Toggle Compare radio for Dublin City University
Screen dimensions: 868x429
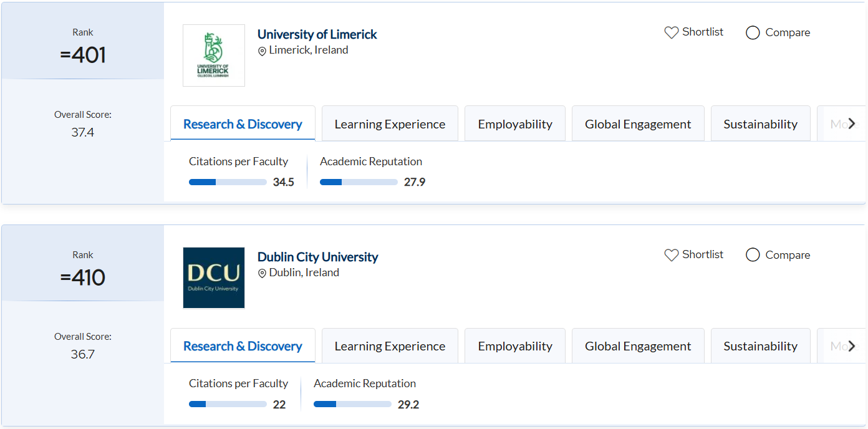753,255
